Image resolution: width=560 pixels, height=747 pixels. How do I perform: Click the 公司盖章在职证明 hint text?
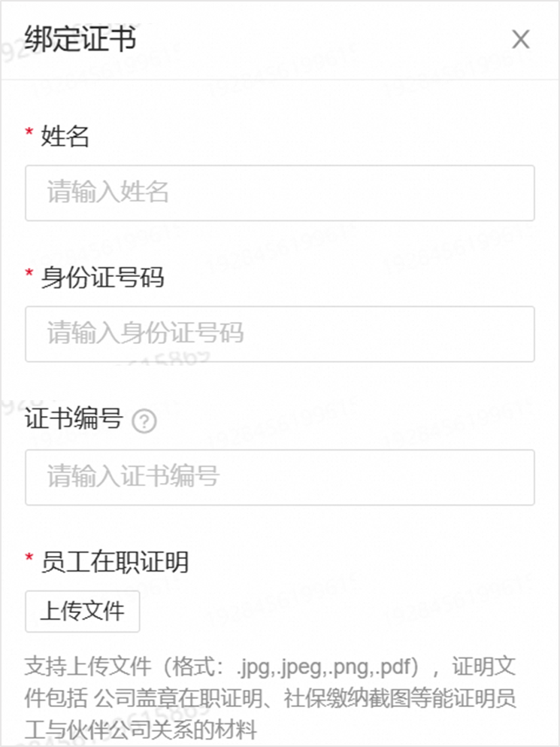[179, 698]
